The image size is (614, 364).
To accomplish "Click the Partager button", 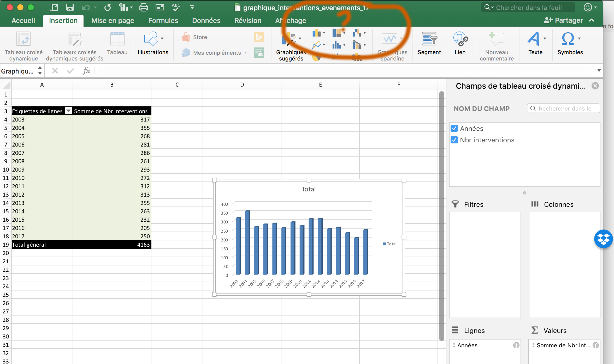I will 563,20.
